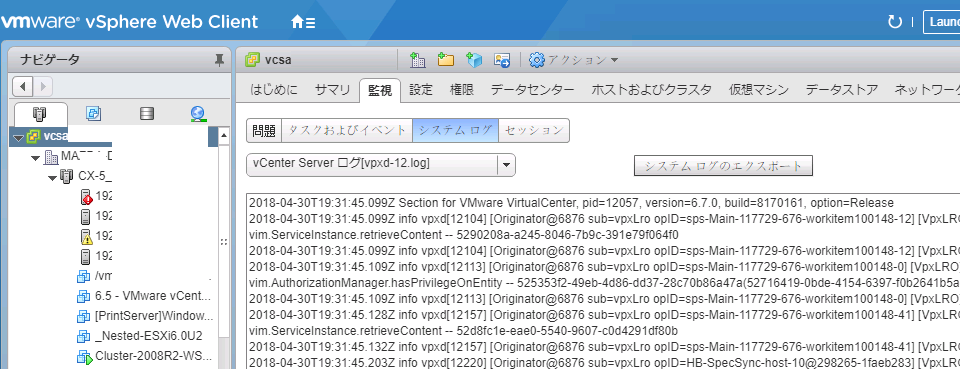960x369 pixels.
Task: Open the Actions gear menu
Action: [573, 60]
